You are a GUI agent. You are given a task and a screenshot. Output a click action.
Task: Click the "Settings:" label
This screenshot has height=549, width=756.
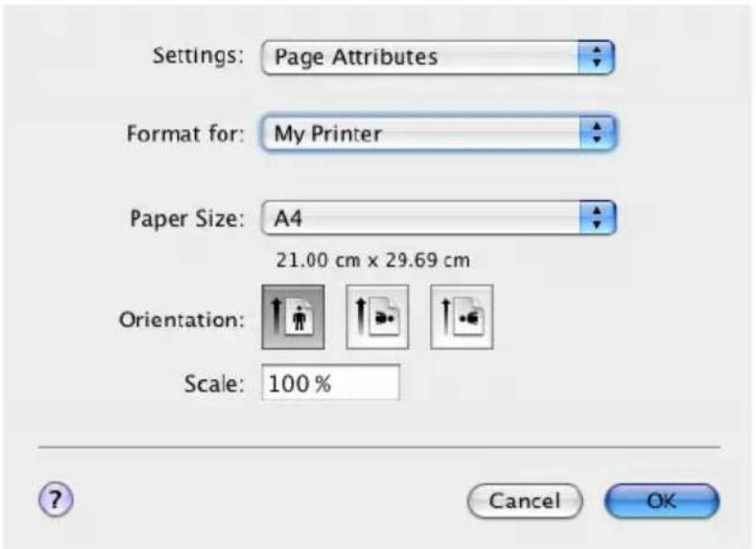(198, 56)
